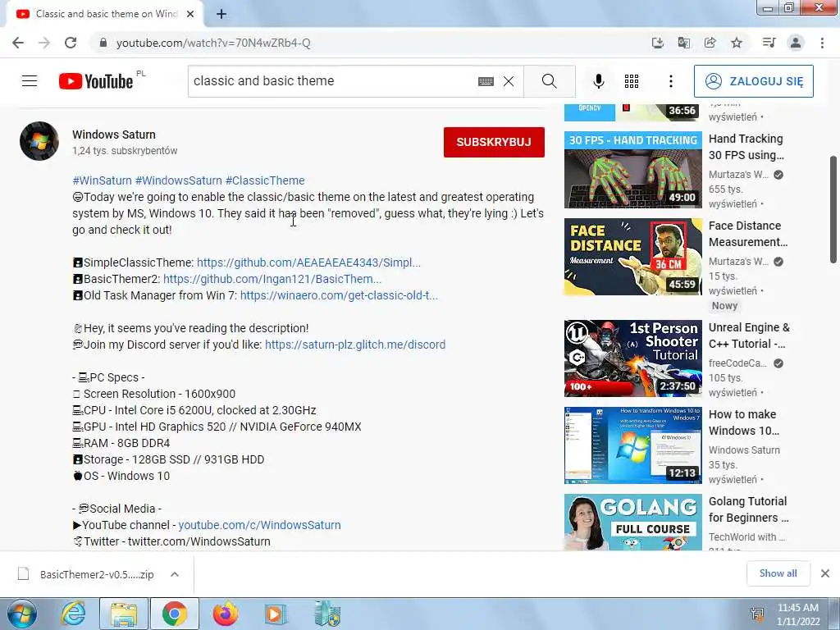Viewport: 840px width, 630px height.
Task: Open Windows Saturn channel avatar
Action: point(39,141)
